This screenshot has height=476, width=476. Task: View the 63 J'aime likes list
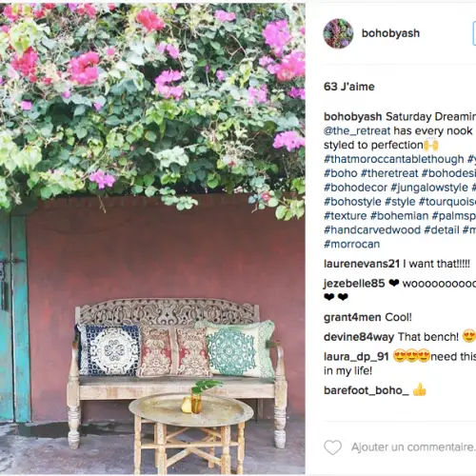pyautogui.click(x=349, y=87)
